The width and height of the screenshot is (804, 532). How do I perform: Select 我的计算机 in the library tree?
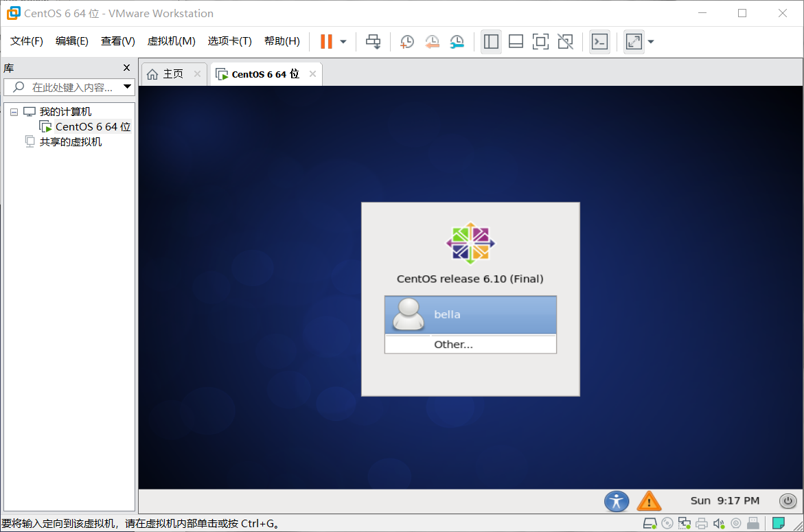pos(65,112)
